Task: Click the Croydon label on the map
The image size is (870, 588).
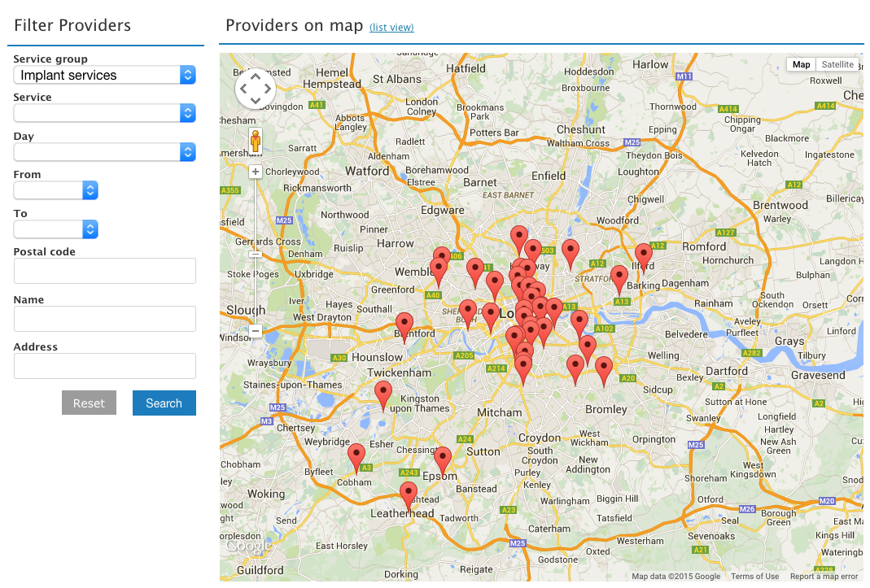Action: click(540, 437)
